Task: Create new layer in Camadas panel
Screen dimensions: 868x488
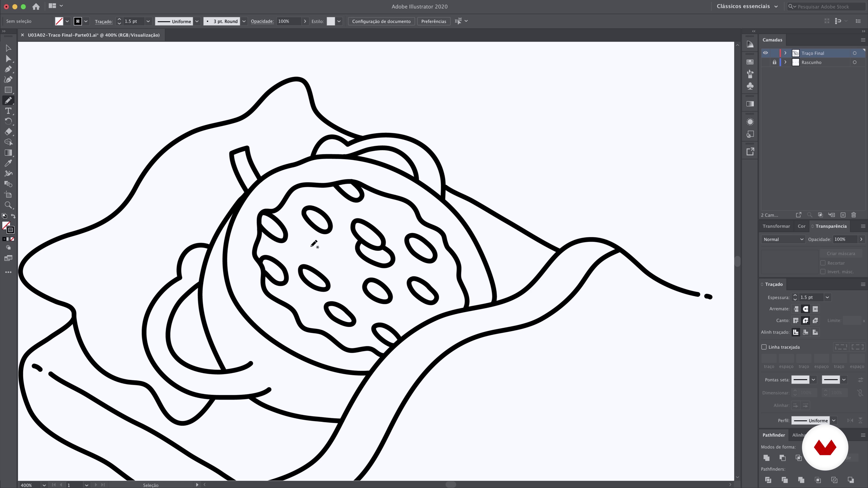Action: (843, 215)
